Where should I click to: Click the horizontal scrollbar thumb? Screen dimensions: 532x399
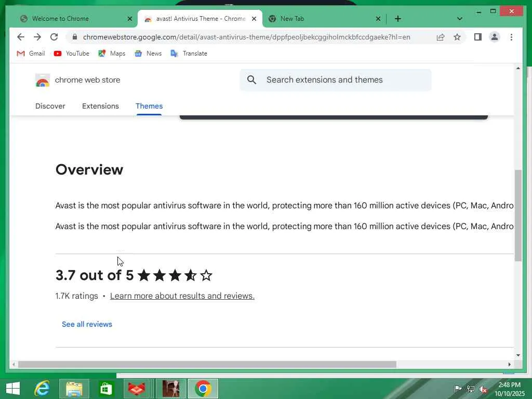(207, 364)
